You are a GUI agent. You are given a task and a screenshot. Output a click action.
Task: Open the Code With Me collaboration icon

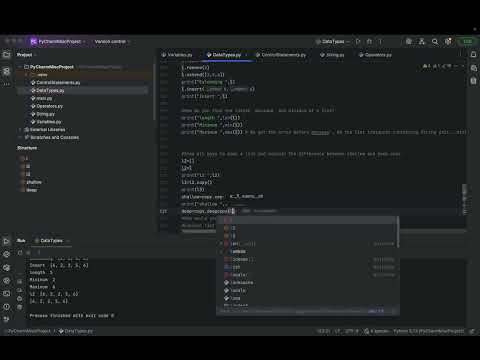[x=422, y=42]
